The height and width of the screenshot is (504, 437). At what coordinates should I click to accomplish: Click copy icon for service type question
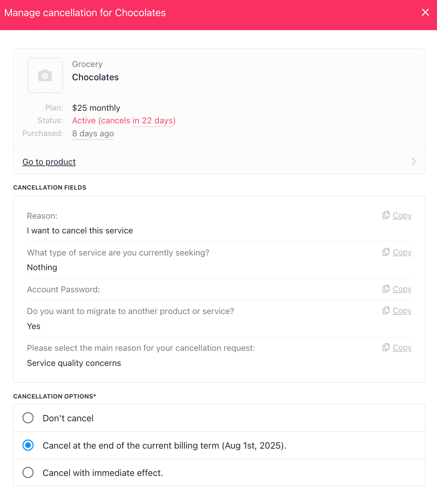[x=386, y=252]
